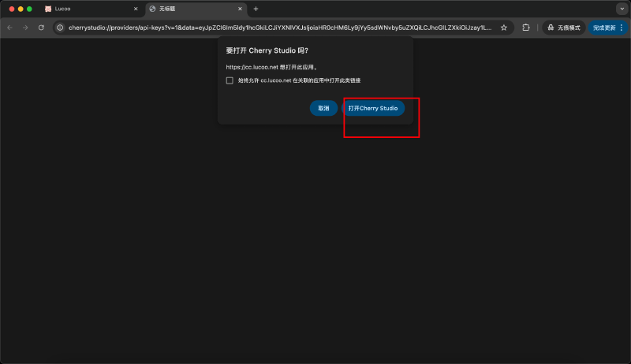Screen dimensions: 631x364
Task: Switch to the Lucoo tab
Action: click(x=91, y=9)
